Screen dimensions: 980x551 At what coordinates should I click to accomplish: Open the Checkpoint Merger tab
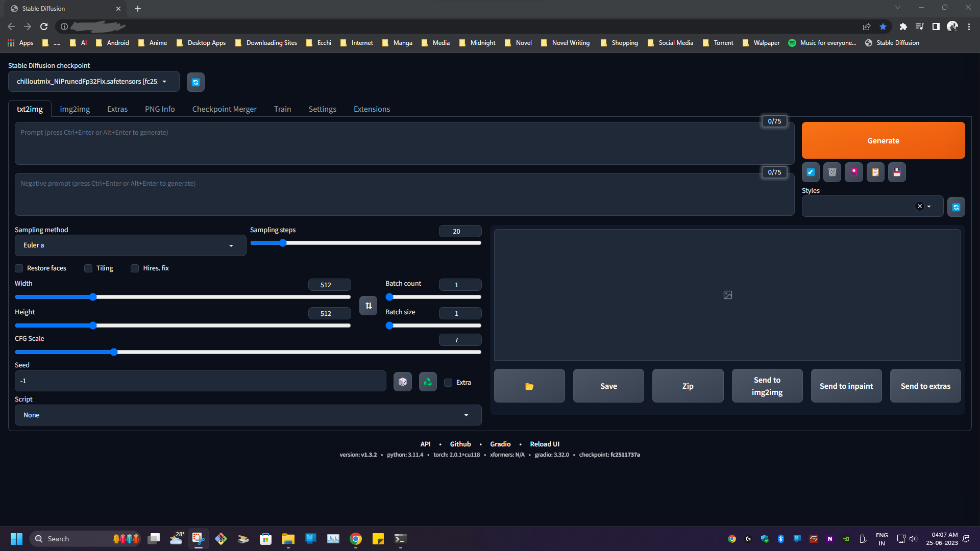pos(224,109)
